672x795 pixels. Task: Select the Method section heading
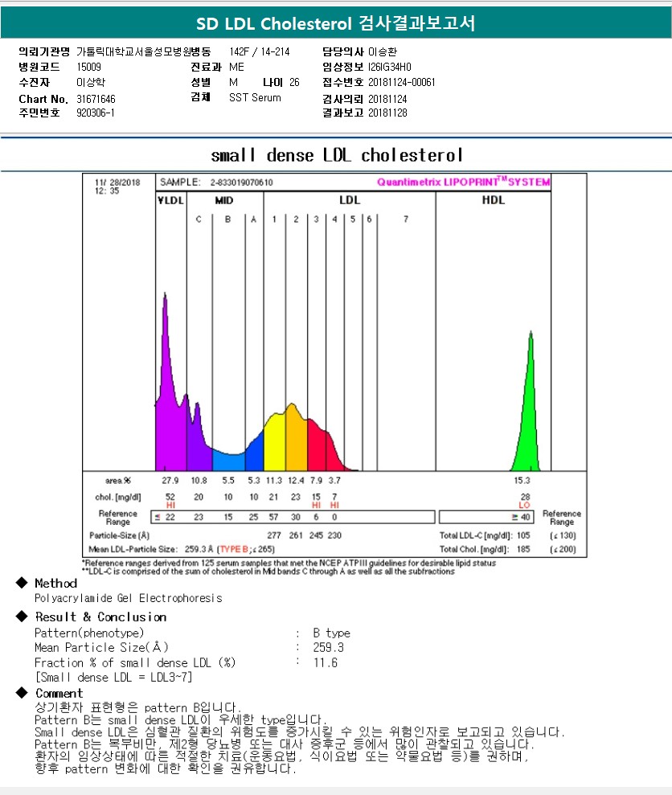(55, 583)
